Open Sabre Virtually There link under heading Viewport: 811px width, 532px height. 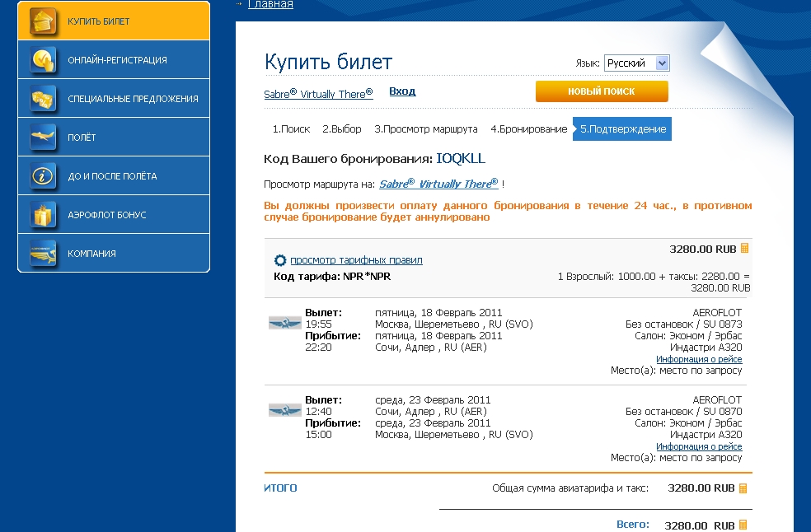pyautogui.click(x=318, y=94)
